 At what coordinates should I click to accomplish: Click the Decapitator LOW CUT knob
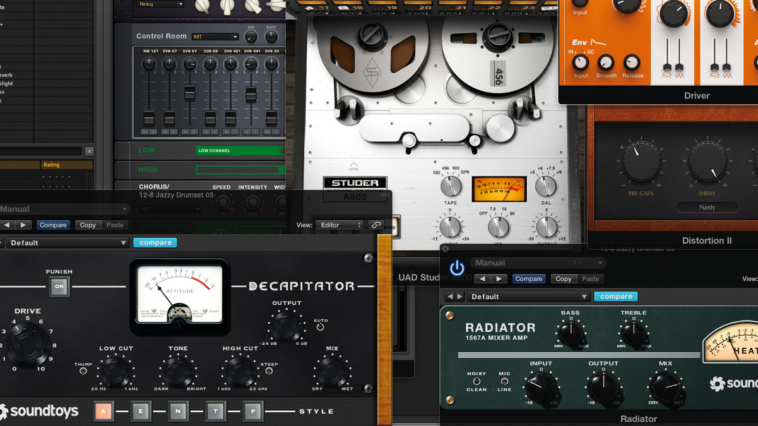[116, 372]
